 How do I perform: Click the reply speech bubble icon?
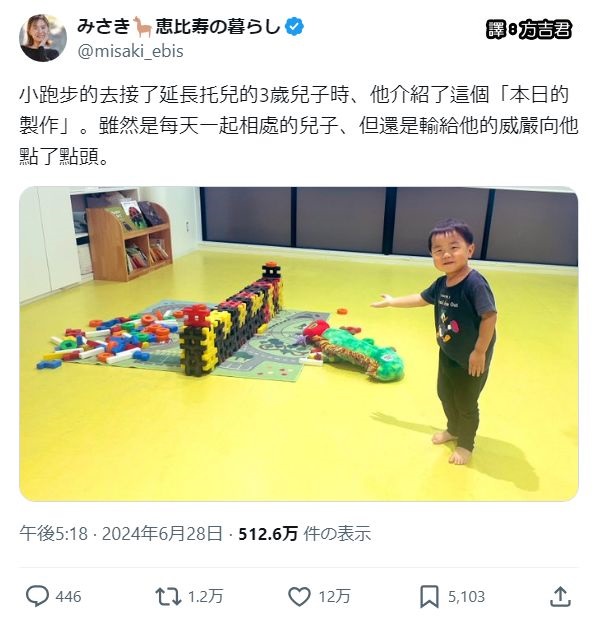[x=37, y=596]
